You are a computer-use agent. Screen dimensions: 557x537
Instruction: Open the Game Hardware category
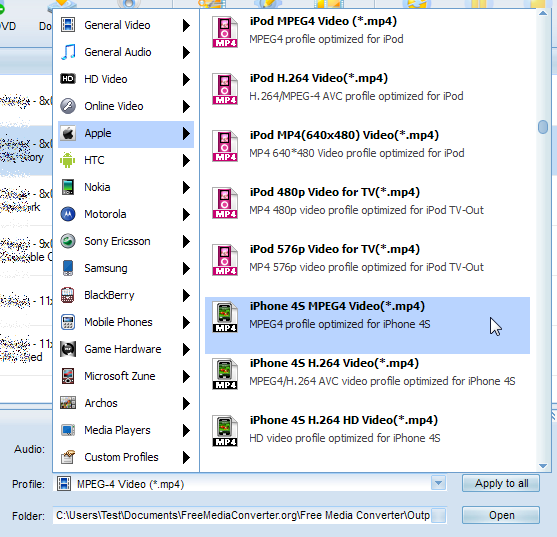click(x=126, y=349)
